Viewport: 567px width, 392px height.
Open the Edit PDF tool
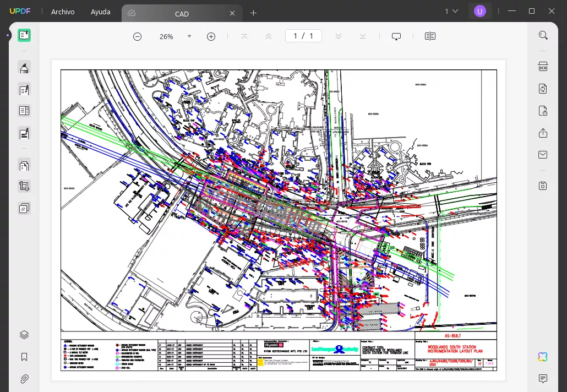[24, 90]
